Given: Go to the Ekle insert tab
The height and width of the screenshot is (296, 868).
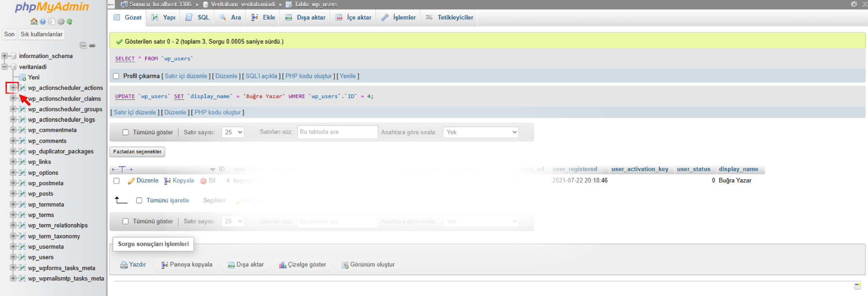Looking at the screenshot, I should (x=263, y=18).
